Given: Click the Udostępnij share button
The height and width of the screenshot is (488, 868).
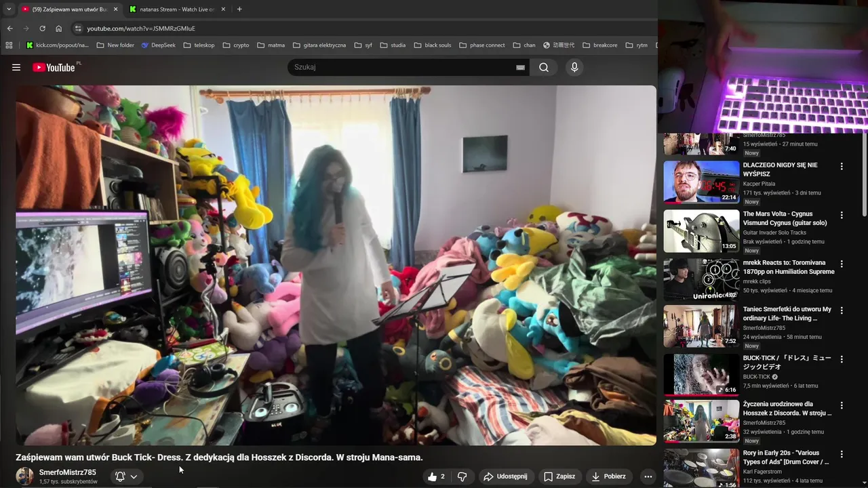Looking at the screenshot, I should click(505, 476).
